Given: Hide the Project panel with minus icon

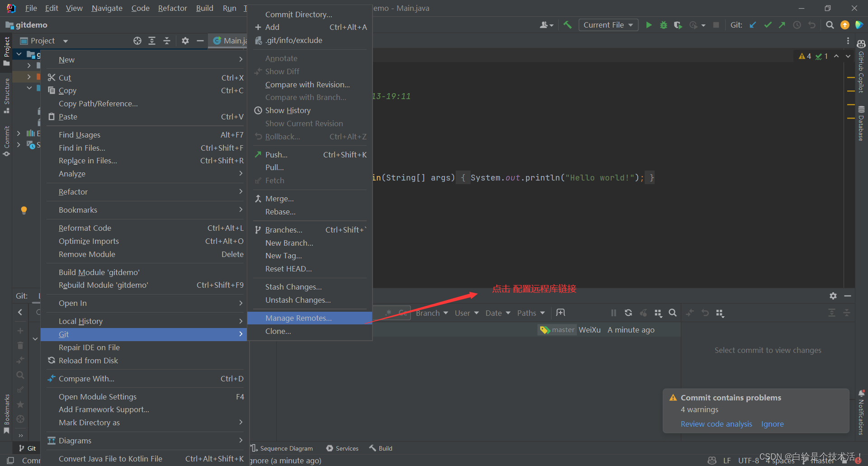Looking at the screenshot, I should (x=200, y=41).
